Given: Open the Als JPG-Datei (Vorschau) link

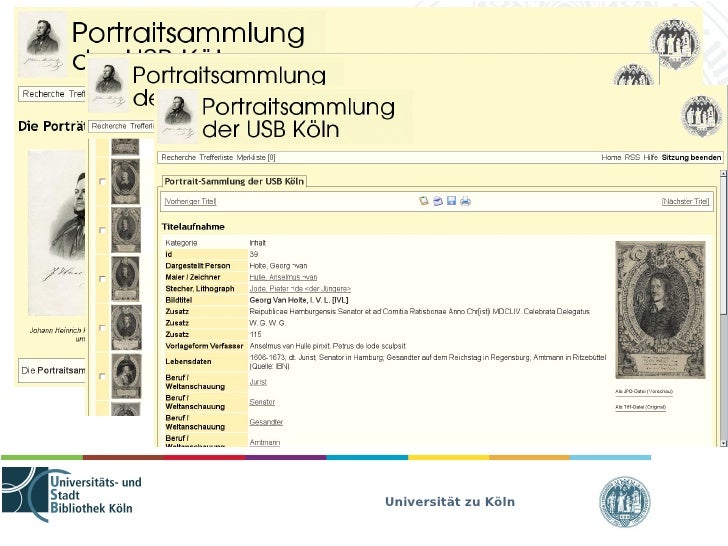Looking at the screenshot, I should coord(644,391).
